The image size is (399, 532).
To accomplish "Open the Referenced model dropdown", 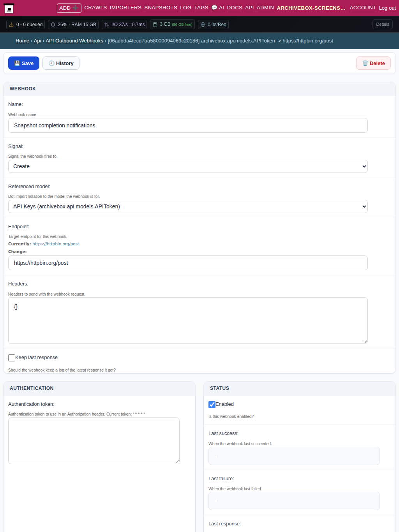I will tap(188, 206).
